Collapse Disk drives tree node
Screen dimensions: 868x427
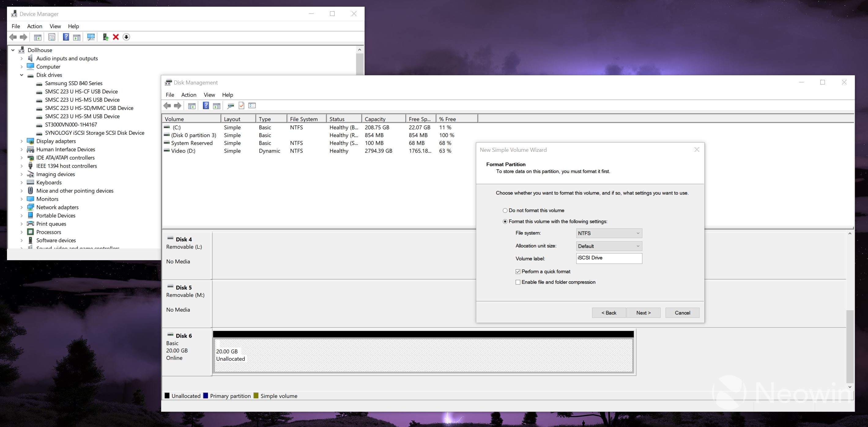(x=22, y=75)
